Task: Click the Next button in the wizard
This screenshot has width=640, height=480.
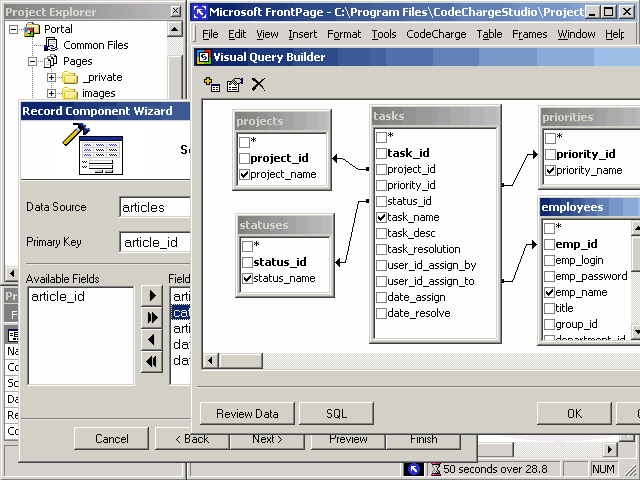Action: pos(267,440)
